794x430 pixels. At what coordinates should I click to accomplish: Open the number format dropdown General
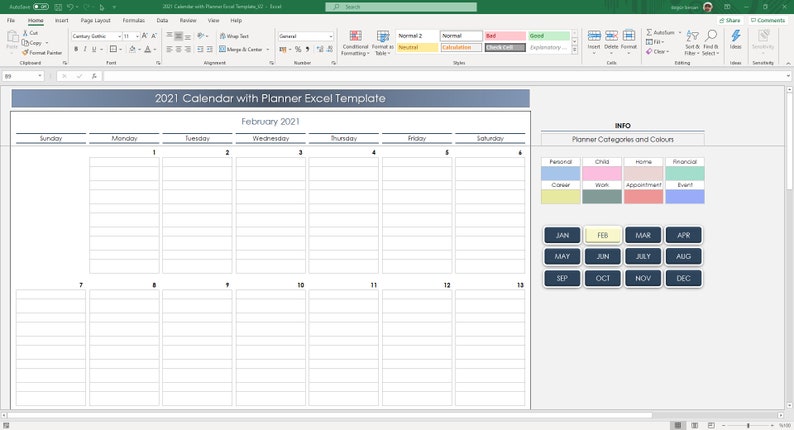331,36
